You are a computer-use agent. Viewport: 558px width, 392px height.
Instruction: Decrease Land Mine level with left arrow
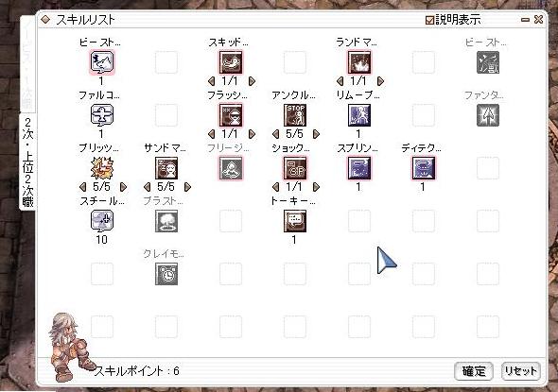[x=340, y=81]
